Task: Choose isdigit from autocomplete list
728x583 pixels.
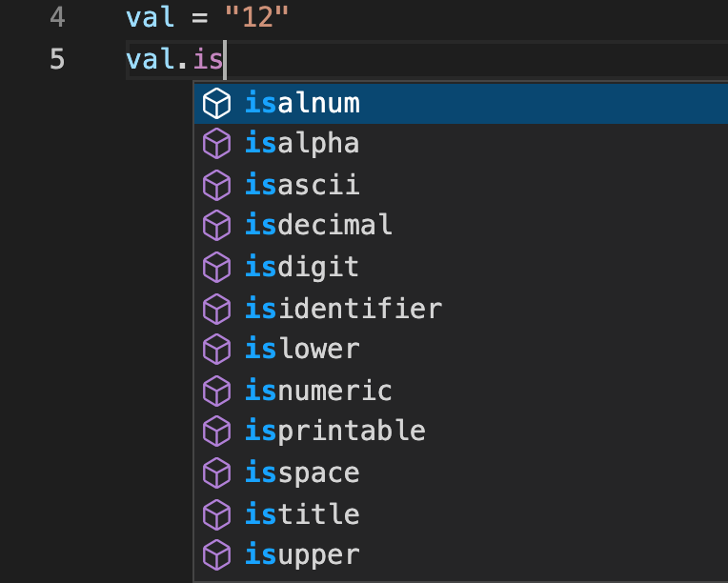Action: pos(461,268)
